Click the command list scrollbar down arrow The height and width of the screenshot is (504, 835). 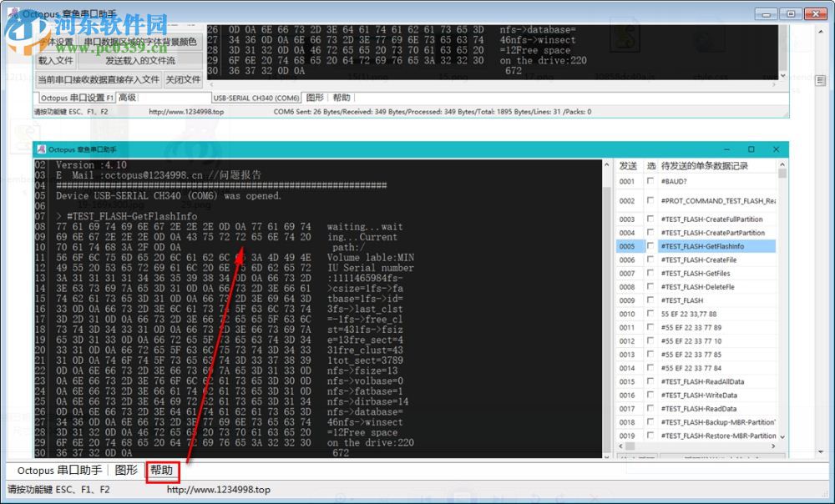coord(782,437)
